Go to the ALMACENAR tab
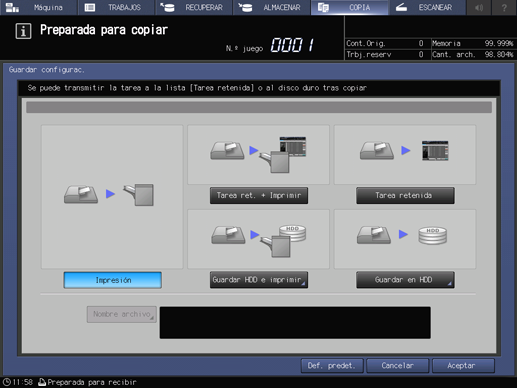 (272, 7)
